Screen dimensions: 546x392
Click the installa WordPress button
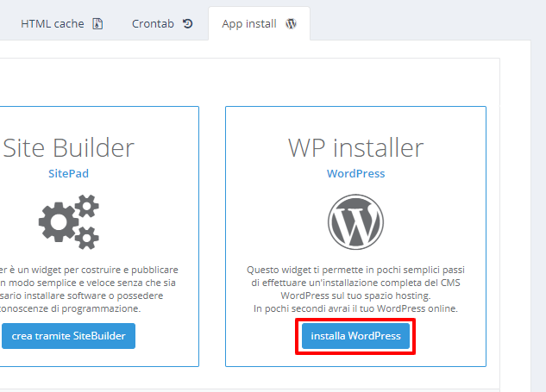pos(355,336)
